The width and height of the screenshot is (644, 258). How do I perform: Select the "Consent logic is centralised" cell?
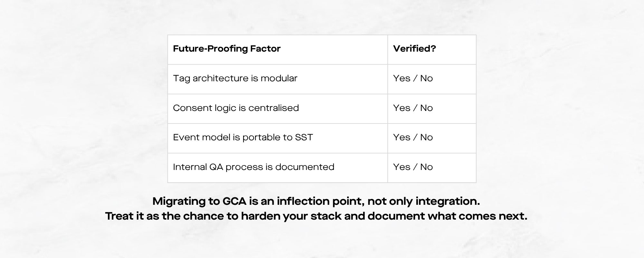click(x=236, y=108)
